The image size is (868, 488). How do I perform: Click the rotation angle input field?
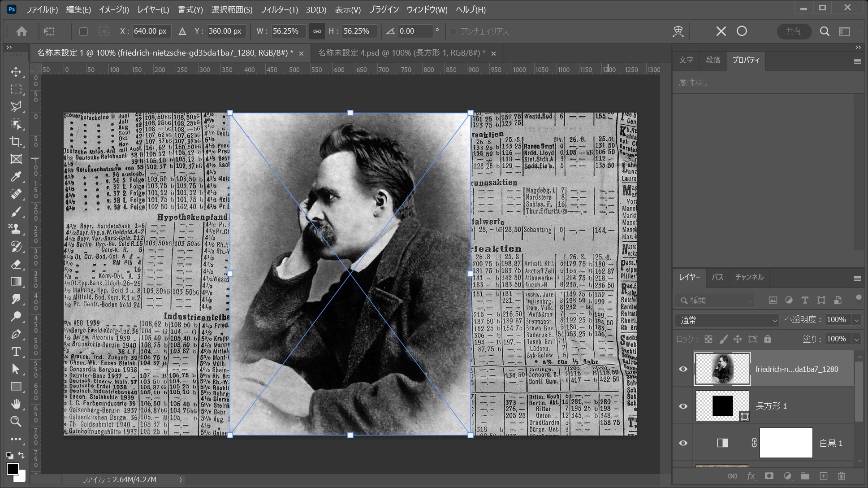pyautogui.click(x=415, y=31)
